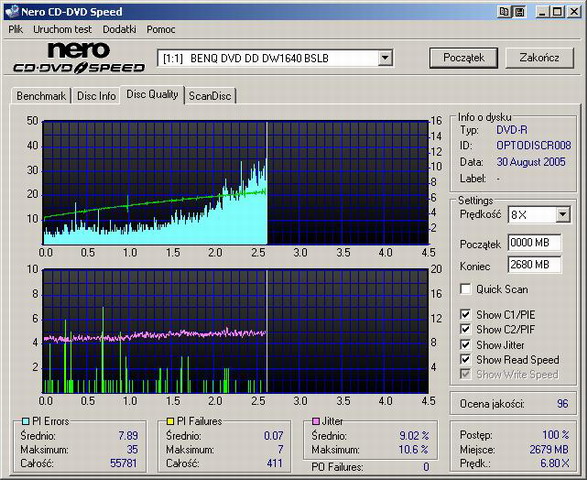
Task: Click the lower PI Failures and Jitter graph
Action: [235, 331]
